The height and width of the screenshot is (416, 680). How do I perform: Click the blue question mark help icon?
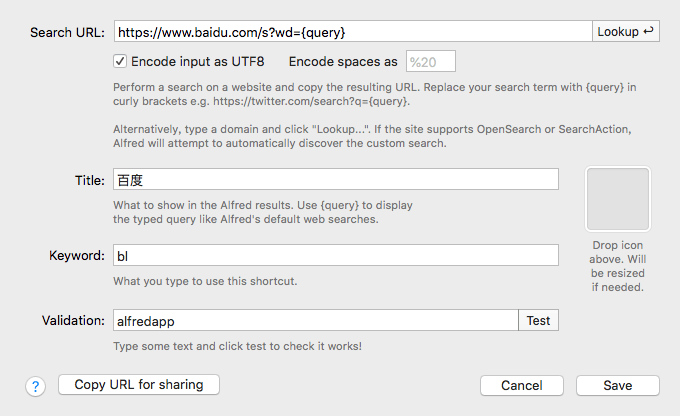pos(36,386)
